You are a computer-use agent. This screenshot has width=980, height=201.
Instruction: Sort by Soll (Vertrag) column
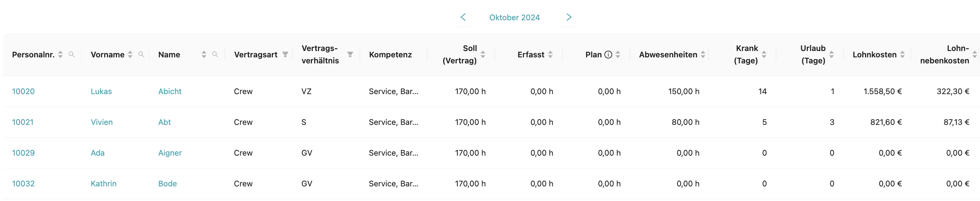pos(483,54)
